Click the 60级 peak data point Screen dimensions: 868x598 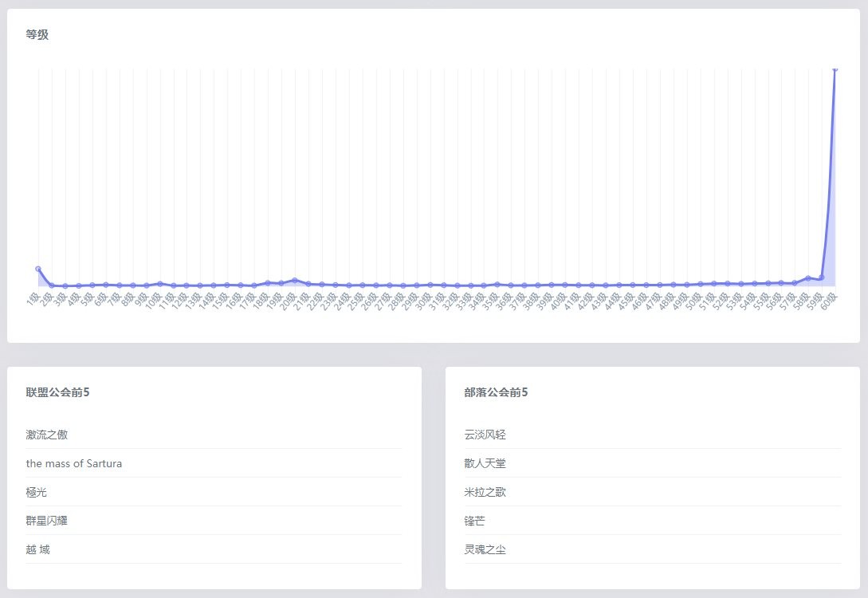[x=835, y=69]
